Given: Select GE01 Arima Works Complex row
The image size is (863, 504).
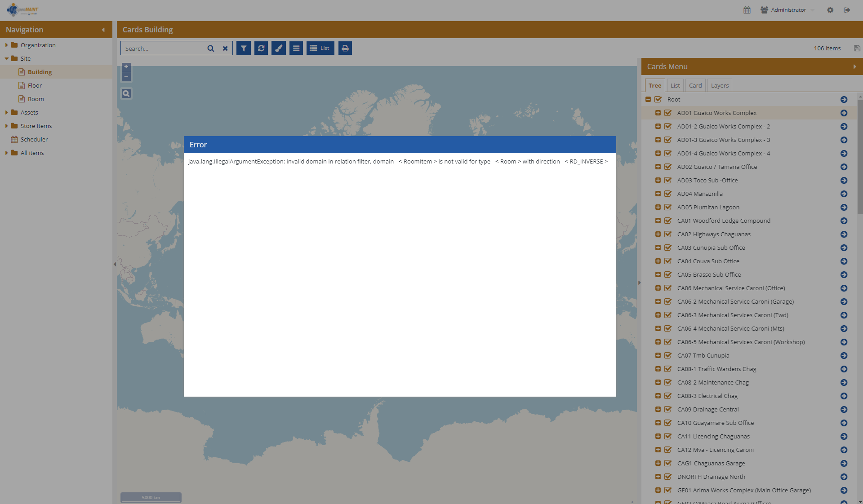Looking at the screenshot, I should tap(748, 490).
